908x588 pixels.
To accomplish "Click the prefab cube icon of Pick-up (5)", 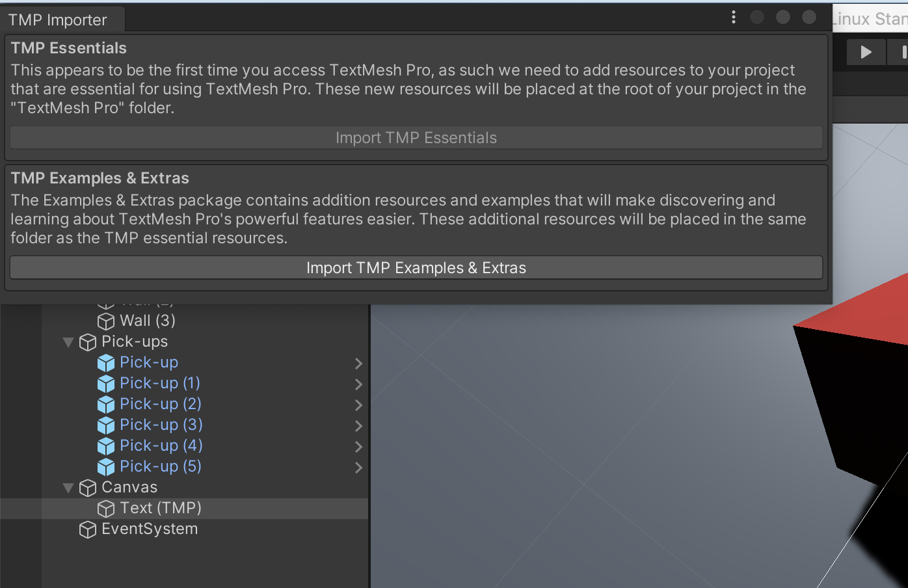I will point(106,467).
